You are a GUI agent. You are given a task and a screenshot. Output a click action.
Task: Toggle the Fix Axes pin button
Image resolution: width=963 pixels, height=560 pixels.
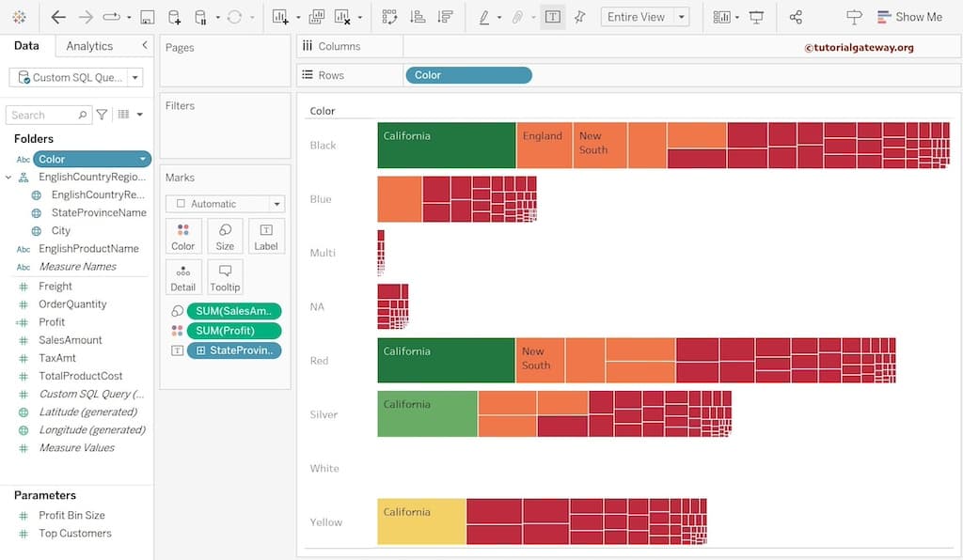[x=579, y=17]
